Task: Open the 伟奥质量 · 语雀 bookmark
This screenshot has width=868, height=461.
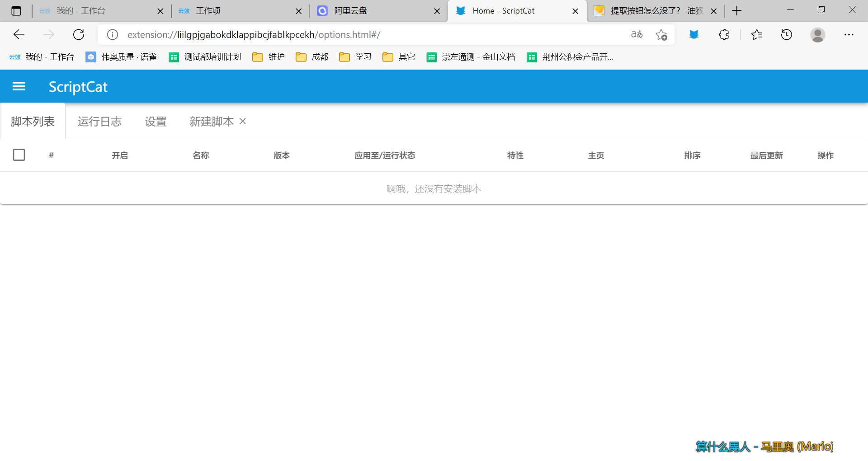Action: tap(121, 57)
